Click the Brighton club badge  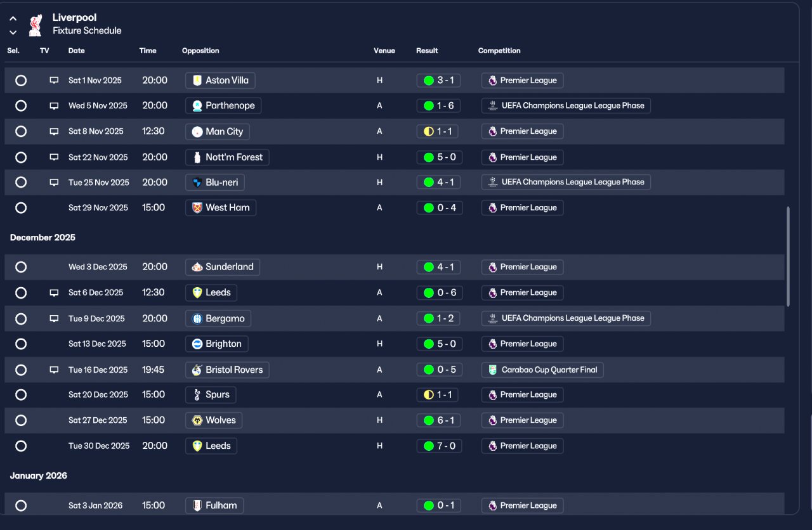pos(197,344)
